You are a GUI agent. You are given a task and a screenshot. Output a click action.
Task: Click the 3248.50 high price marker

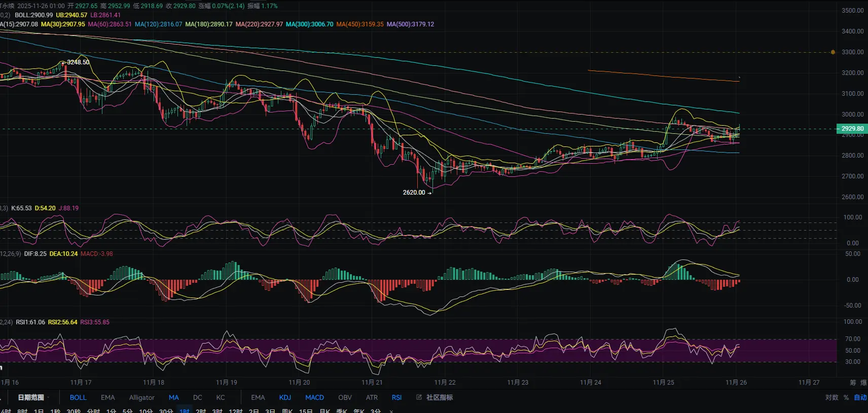pos(76,62)
